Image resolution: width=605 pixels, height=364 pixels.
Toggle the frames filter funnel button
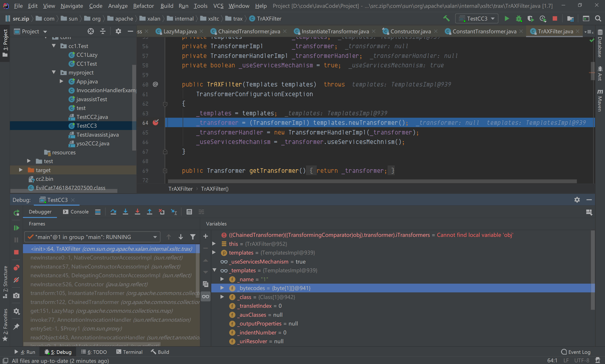point(193,237)
